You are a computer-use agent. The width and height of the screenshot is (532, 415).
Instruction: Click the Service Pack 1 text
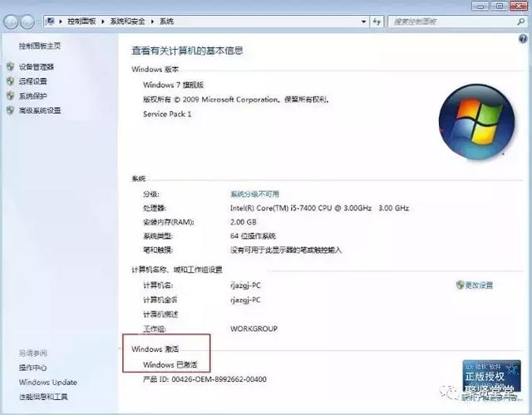tap(167, 114)
